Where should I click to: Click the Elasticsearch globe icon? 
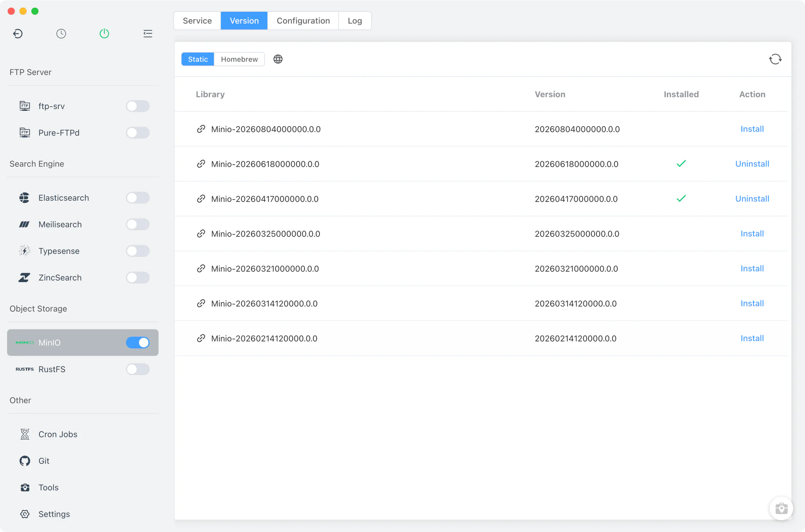24,198
